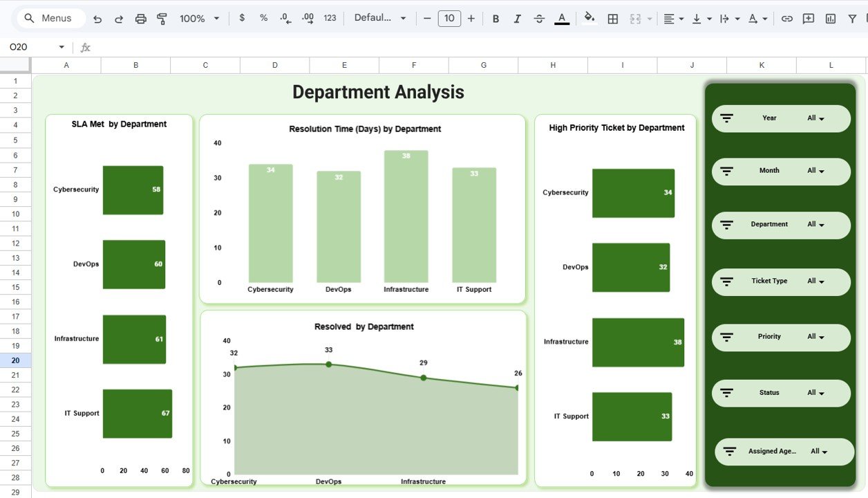The height and width of the screenshot is (498, 868).
Task: Toggle bold formatting
Action: (496, 19)
